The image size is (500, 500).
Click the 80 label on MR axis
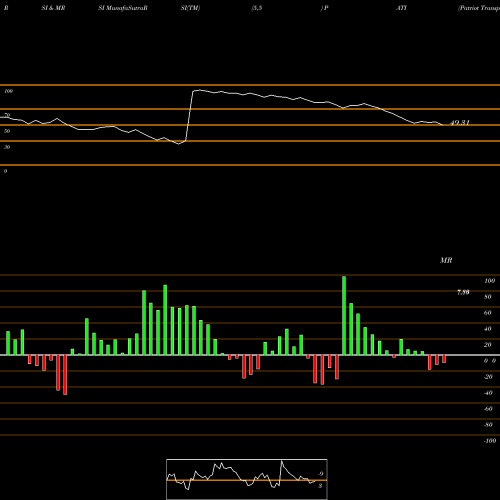[488, 297]
